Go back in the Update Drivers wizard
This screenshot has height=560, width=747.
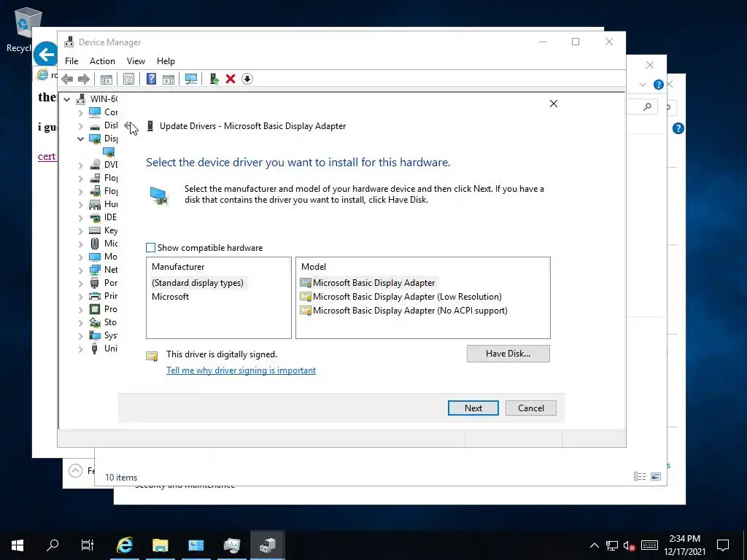128,125
